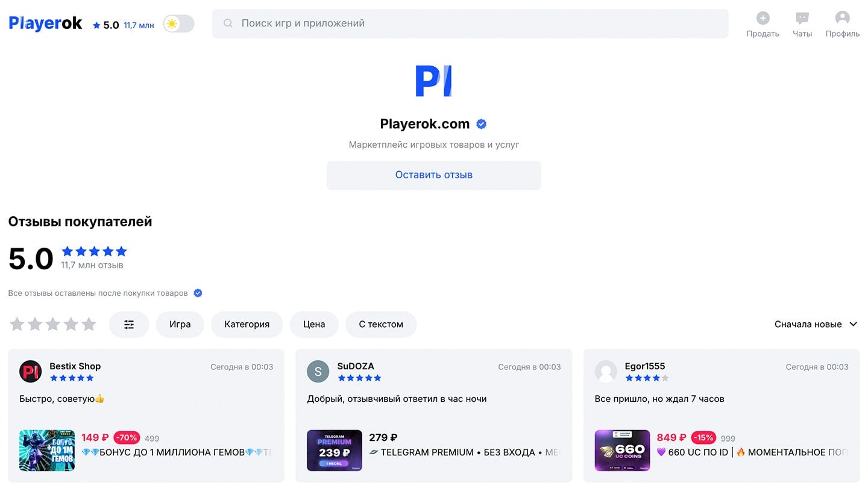Open the Telegram Premium product thumbnail
The image size is (868, 488).
click(x=334, y=450)
